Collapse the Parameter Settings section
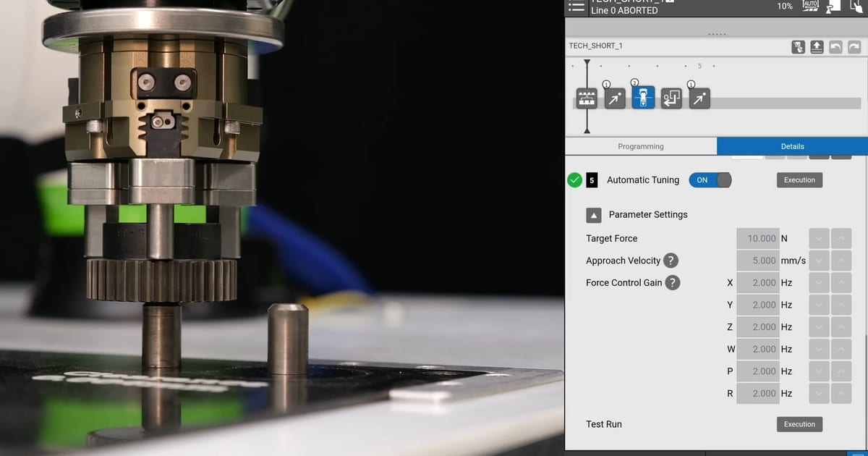The image size is (868, 456). coord(593,215)
